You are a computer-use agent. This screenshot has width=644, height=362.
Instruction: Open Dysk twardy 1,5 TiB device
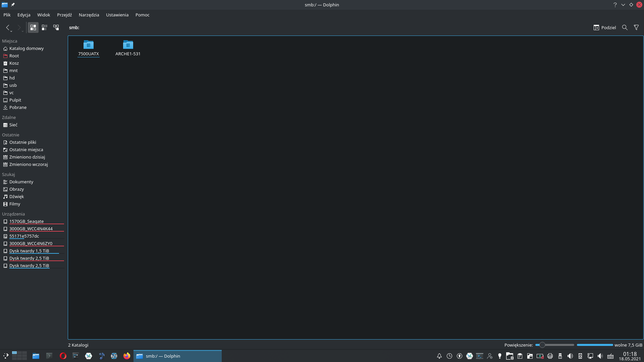click(x=33, y=251)
